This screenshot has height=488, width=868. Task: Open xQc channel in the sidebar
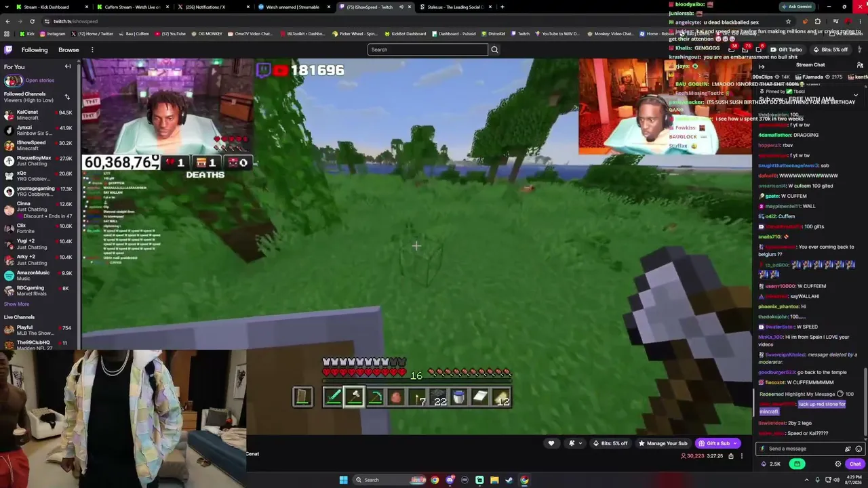click(40, 176)
